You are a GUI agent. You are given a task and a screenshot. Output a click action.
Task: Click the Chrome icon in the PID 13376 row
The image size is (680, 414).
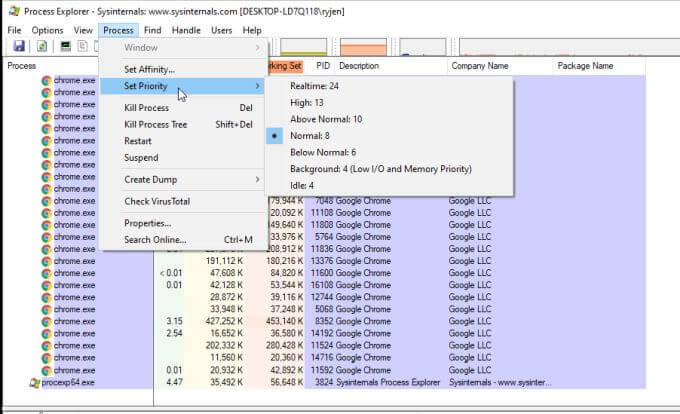(x=46, y=261)
